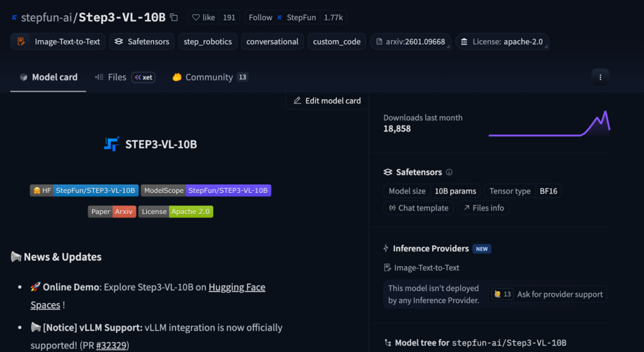Select the Safetensors library tag
The height and width of the screenshot is (352, 644).
(142, 41)
